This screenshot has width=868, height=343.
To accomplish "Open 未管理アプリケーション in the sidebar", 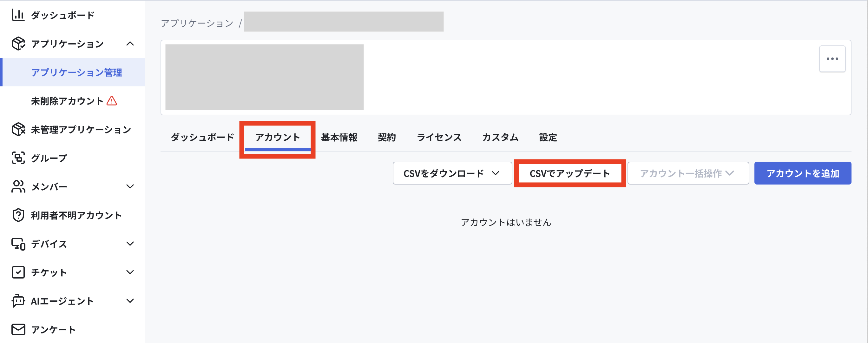I will click(x=73, y=130).
